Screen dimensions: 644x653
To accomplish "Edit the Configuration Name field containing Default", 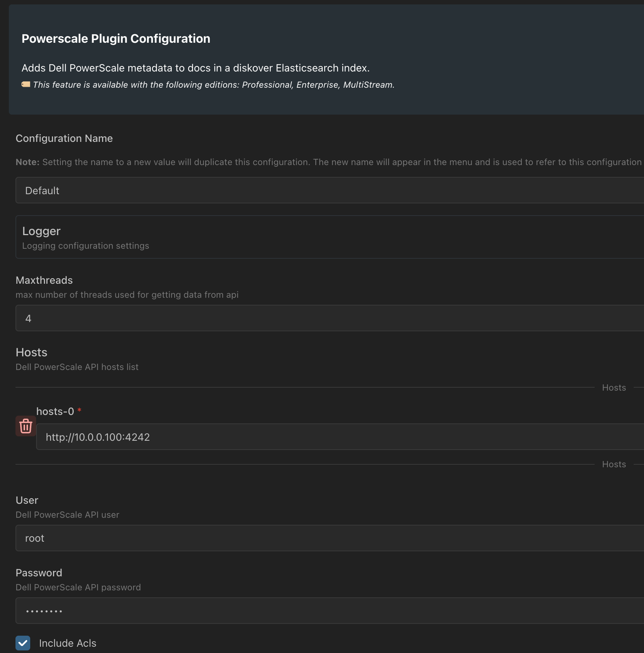I will click(330, 190).
